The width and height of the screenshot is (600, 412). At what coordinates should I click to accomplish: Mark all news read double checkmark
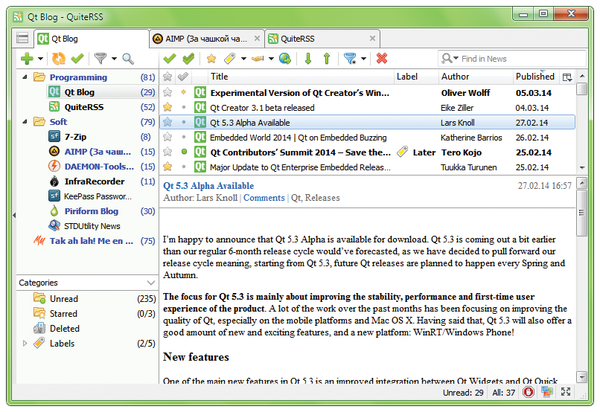pyautogui.click(x=189, y=59)
